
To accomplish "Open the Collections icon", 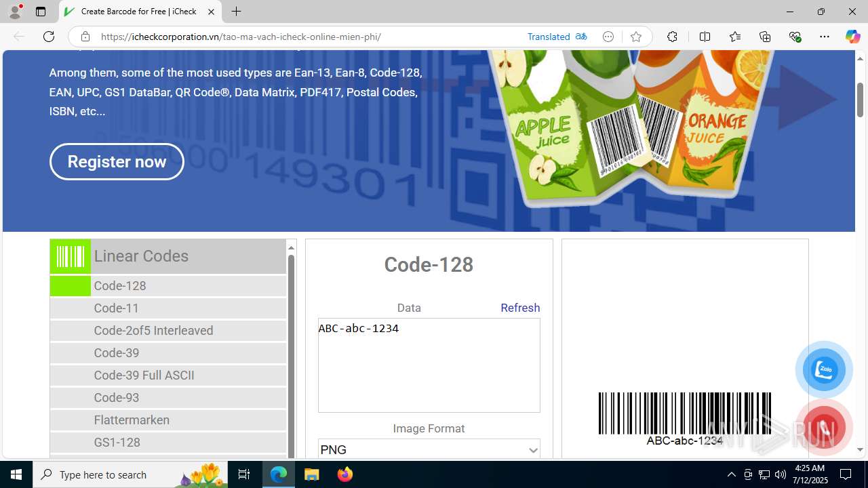I will 765,37.
